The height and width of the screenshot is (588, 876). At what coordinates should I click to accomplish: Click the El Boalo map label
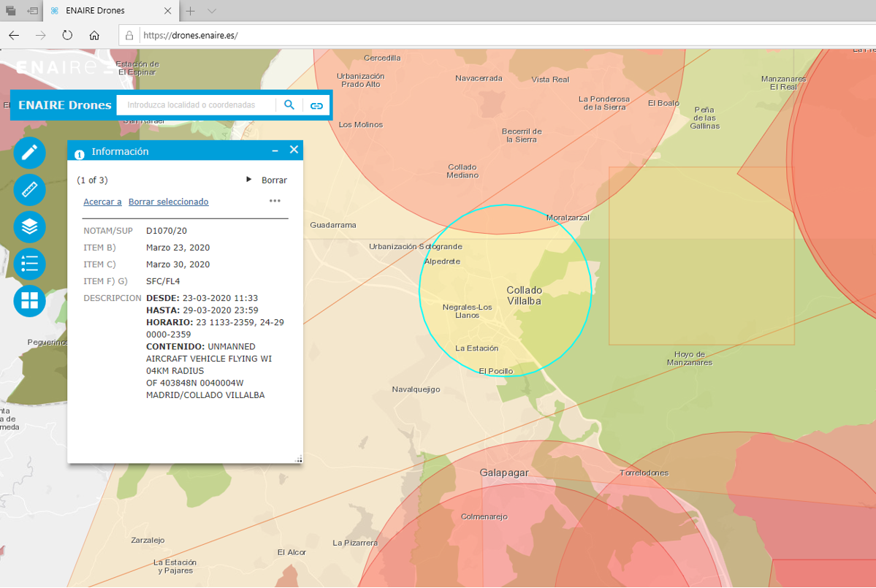point(663,103)
